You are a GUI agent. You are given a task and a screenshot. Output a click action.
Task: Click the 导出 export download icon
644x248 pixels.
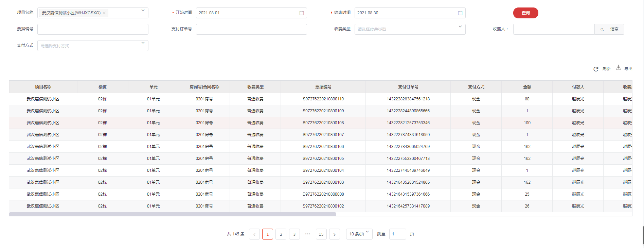[x=619, y=68]
